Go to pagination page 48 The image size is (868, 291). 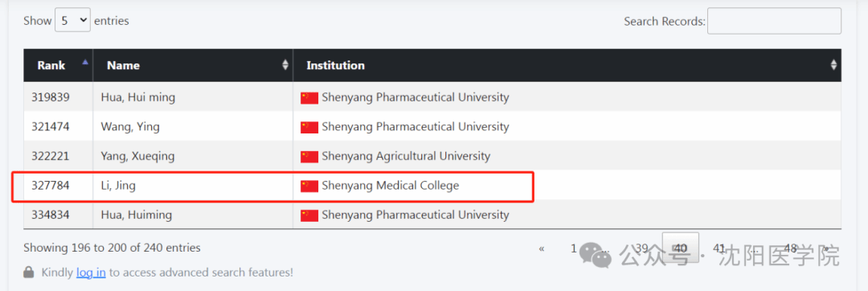tap(791, 248)
